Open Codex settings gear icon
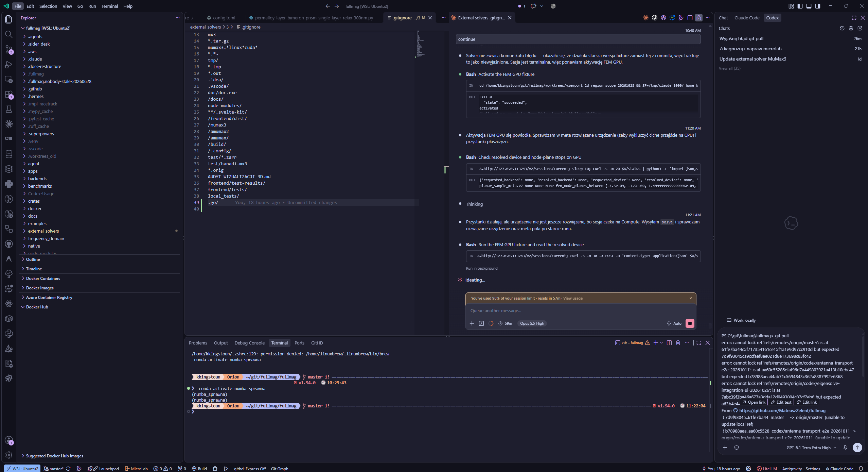 click(851, 28)
